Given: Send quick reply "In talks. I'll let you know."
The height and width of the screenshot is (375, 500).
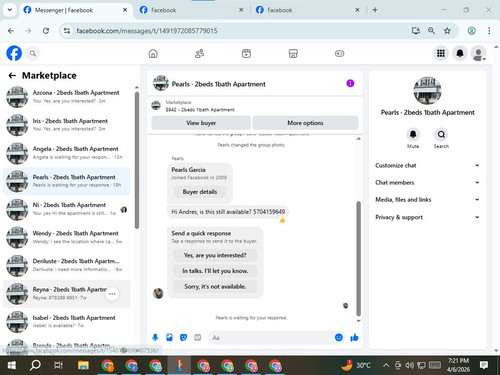Looking at the screenshot, I should (x=215, y=271).
